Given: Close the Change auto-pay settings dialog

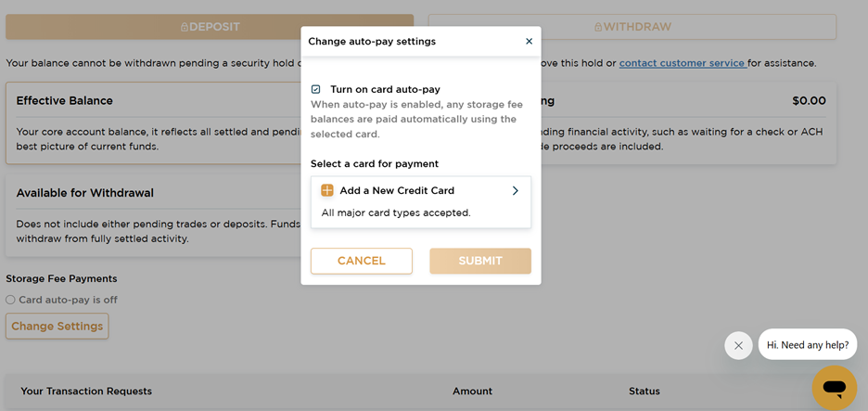Looking at the screenshot, I should [x=529, y=42].
